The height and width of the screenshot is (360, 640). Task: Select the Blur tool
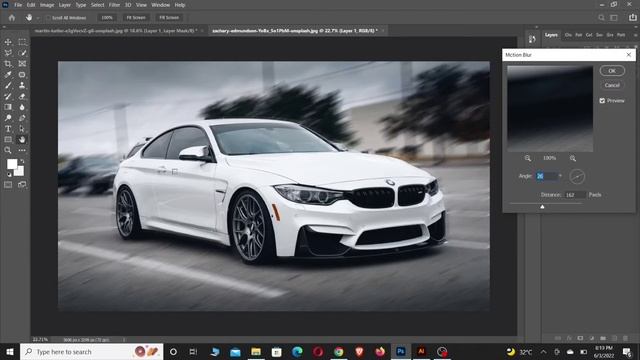click(22, 107)
